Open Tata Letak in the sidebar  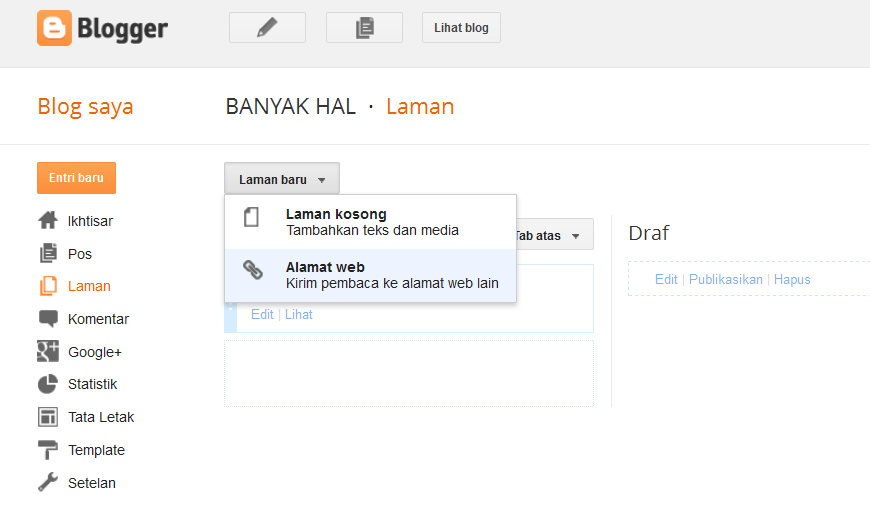pos(101,417)
